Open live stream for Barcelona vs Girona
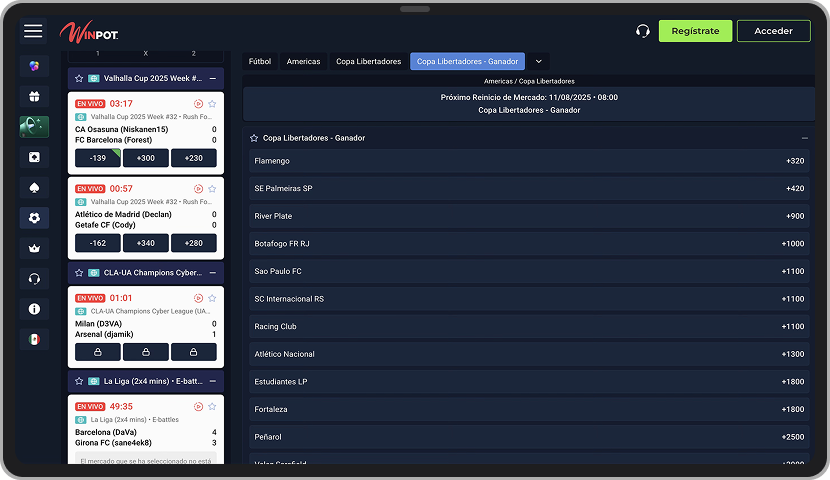Screen dimensions: 830x480 pyautogui.click(x=199, y=406)
